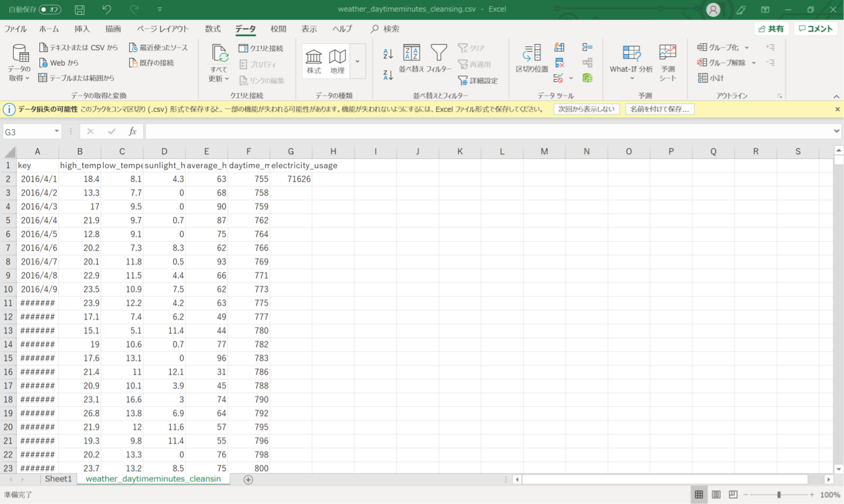Screen dimensions: 844x504
Task: Apply 地理 (Geography) data type
Action: click(337, 62)
